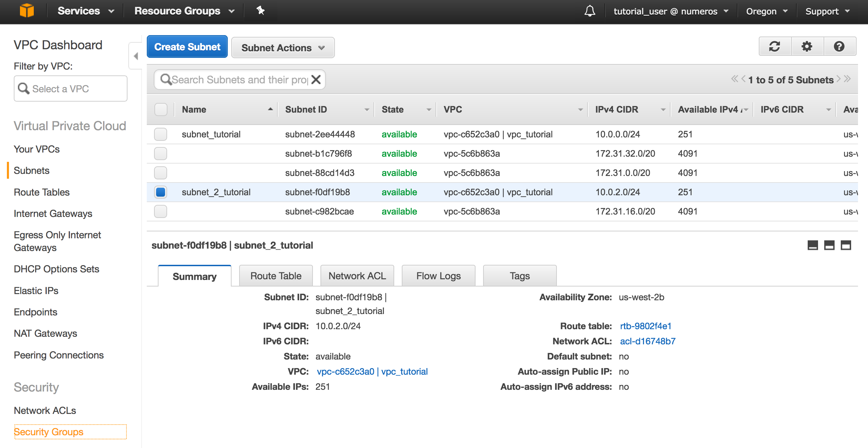Click the pin shortcut icon in navbar
Viewport: 868px width, 448px height.
click(x=261, y=11)
